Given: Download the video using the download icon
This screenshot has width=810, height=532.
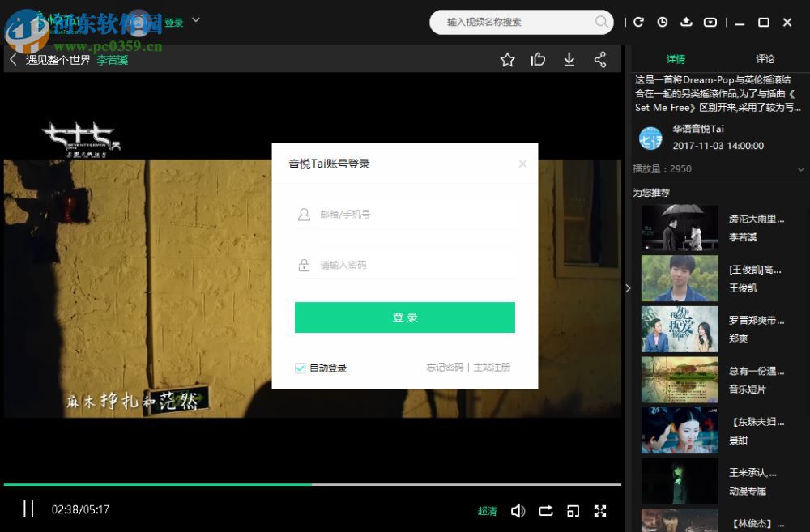Looking at the screenshot, I should (569, 59).
